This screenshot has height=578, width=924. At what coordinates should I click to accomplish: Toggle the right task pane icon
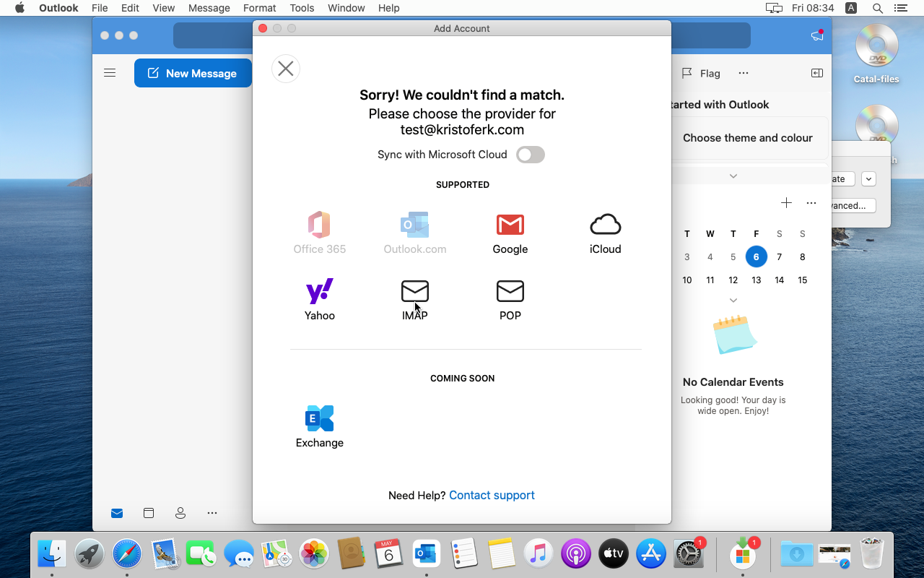(816, 73)
